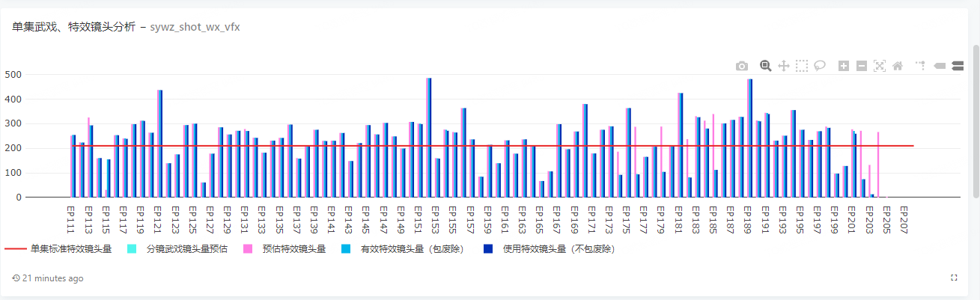Show closest data on hover icon
The width and height of the screenshot is (980, 300).
(x=940, y=66)
